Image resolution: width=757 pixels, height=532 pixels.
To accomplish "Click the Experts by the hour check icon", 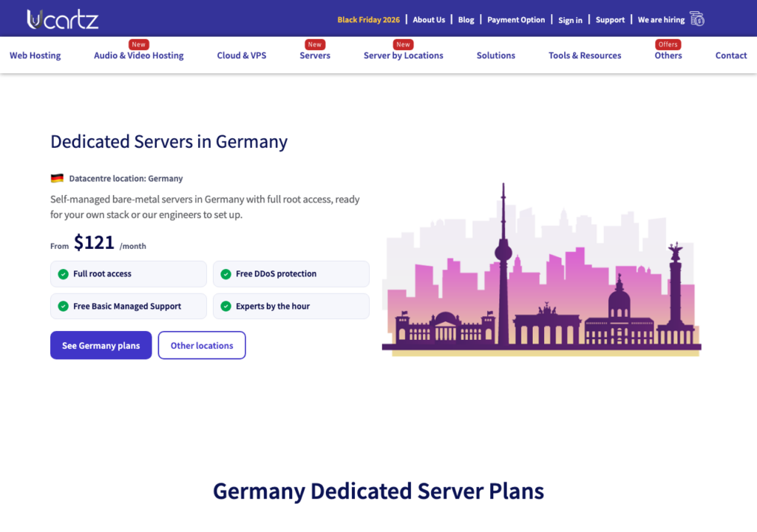I will [x=226, y=306].
